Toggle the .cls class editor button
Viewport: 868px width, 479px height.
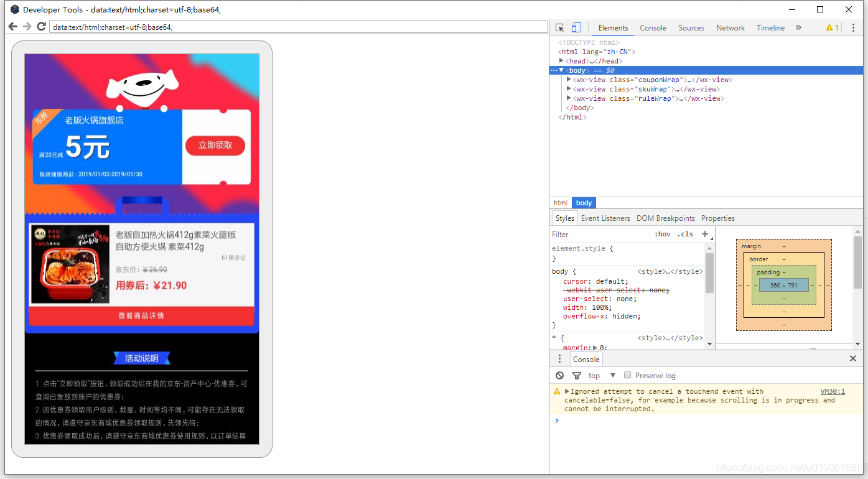[x=685, y=235]
